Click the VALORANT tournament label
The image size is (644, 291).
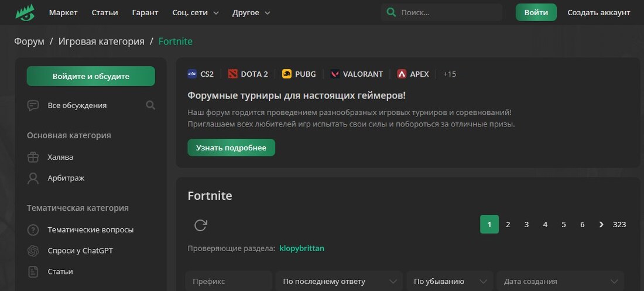(x=362, y=74)
